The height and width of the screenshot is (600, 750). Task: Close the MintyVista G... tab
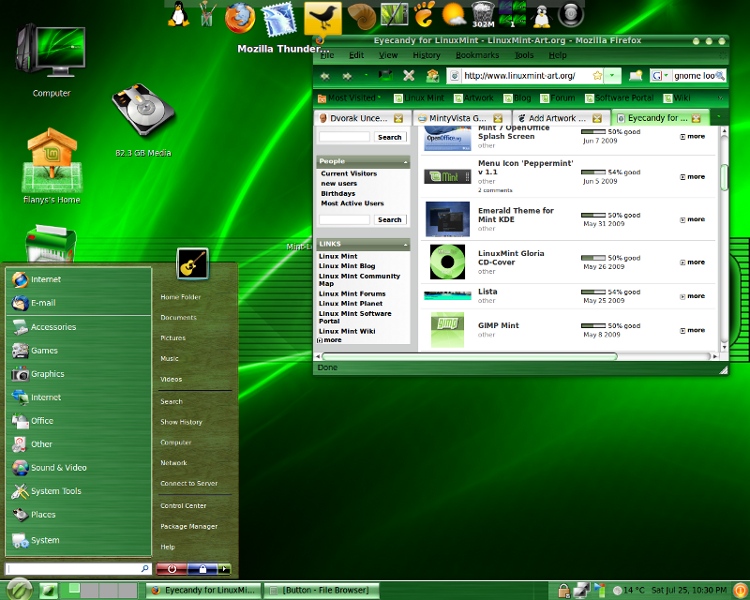[497, 118]
